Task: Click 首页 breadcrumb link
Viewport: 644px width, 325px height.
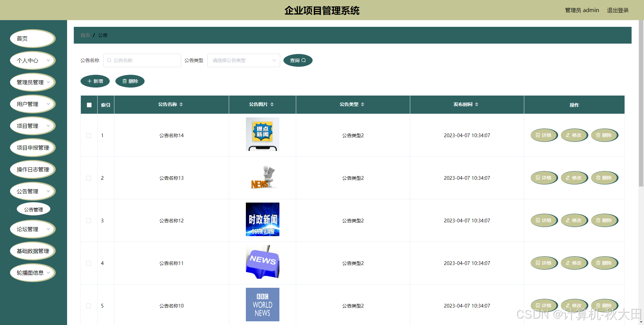Action: [x=85, y=35]
